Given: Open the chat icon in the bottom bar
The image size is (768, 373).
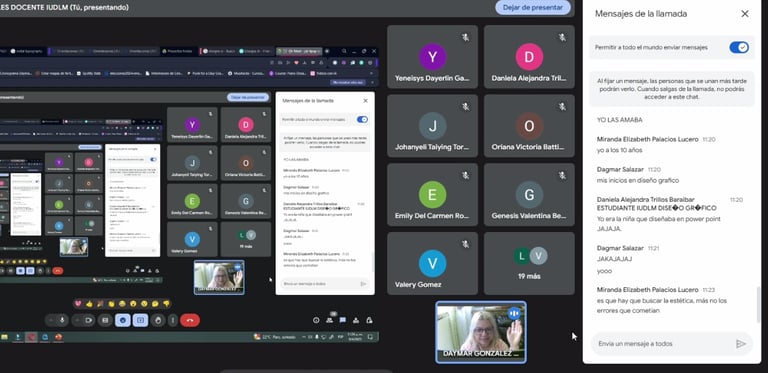Looking at the screenshot, I should (343, 320).
